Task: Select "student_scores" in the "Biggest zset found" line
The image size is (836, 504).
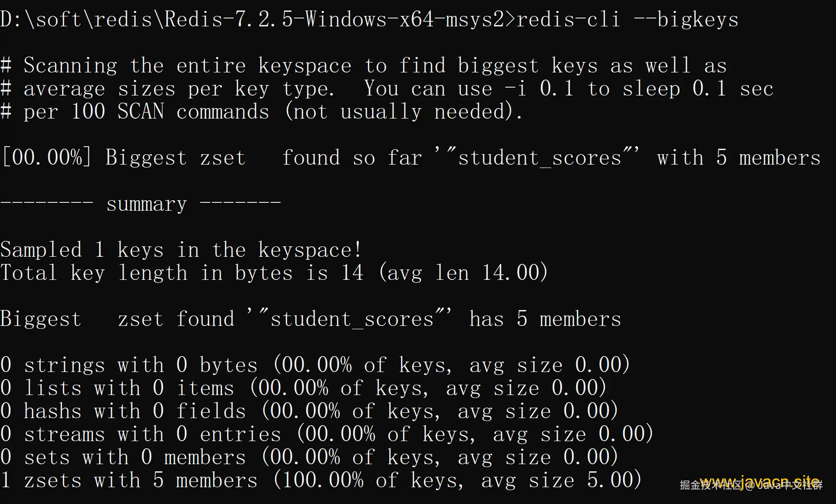Action: point(352,319)
